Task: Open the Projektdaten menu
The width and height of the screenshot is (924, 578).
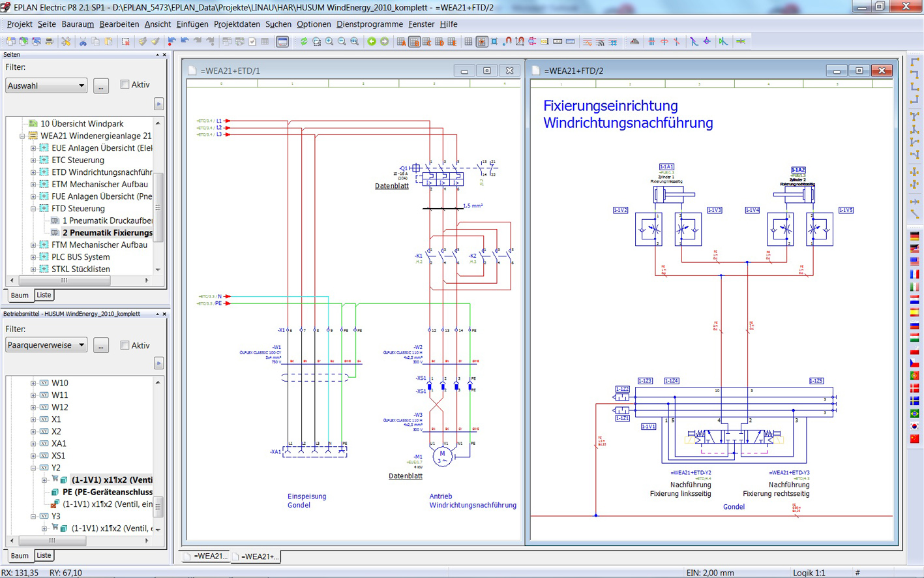Action: (x=237, y=24)
